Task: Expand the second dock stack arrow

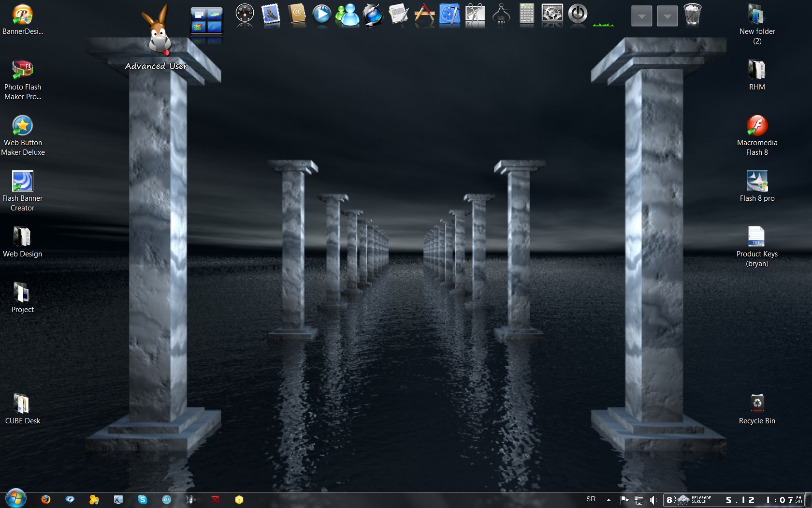Action: [x=667, y=16]
